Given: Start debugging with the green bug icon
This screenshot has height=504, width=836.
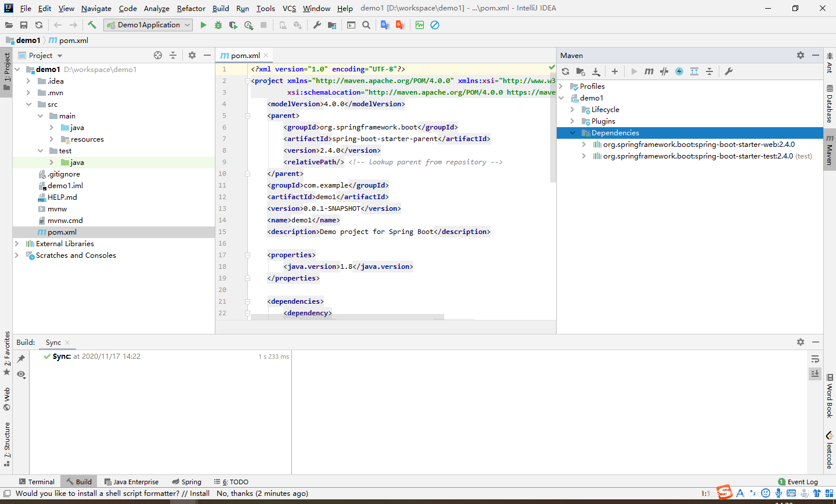Looking at the screenshot, I should [218, 25].
